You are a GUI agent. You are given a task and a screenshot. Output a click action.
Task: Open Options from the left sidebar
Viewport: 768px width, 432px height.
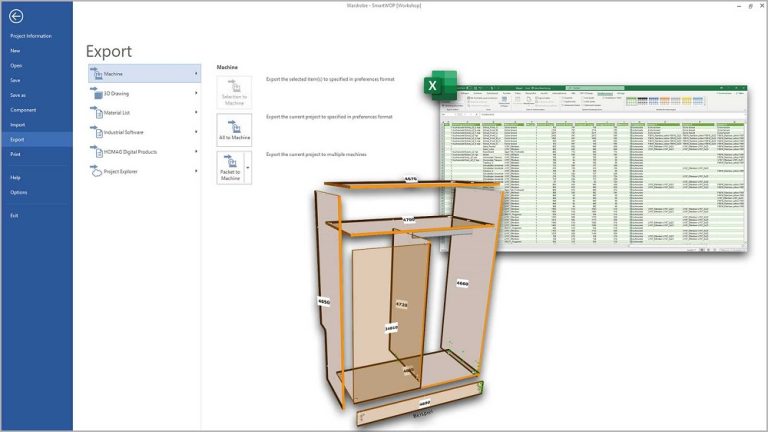(x=18, y=192)
